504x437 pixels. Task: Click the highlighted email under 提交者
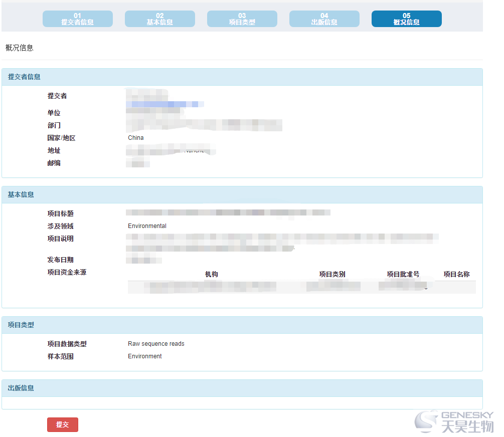coord(164,104)
